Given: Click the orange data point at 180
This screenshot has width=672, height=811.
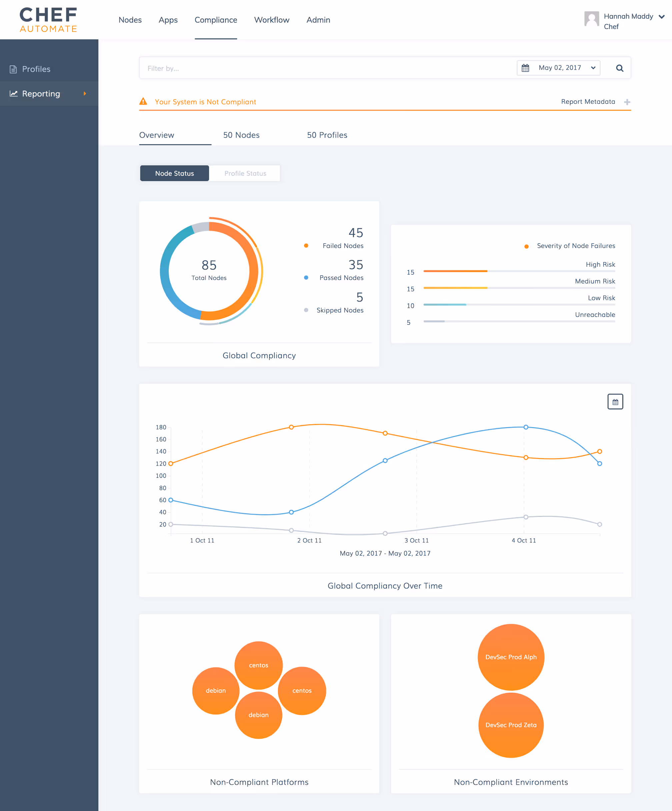Looking at the screenshot, I should (291, 427).
